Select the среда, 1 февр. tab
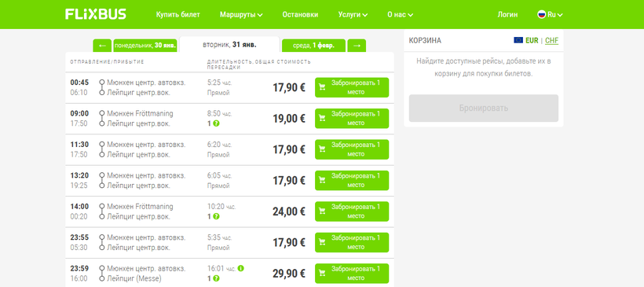Screen dimensions: 644x287 313,46
